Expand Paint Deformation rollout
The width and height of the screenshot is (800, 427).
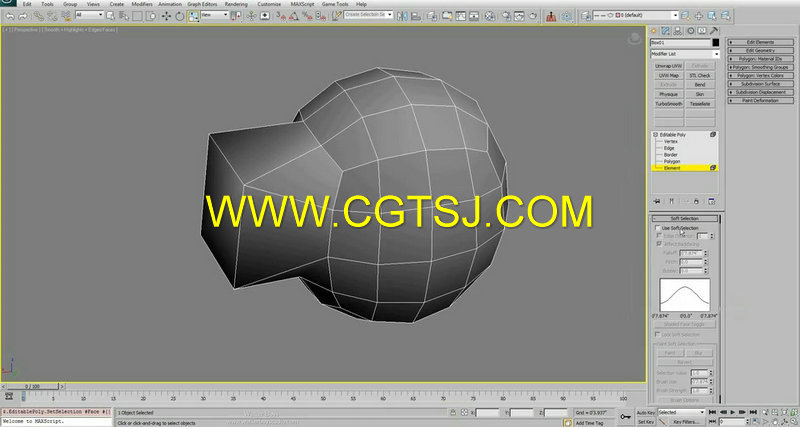tap(760, 101)
